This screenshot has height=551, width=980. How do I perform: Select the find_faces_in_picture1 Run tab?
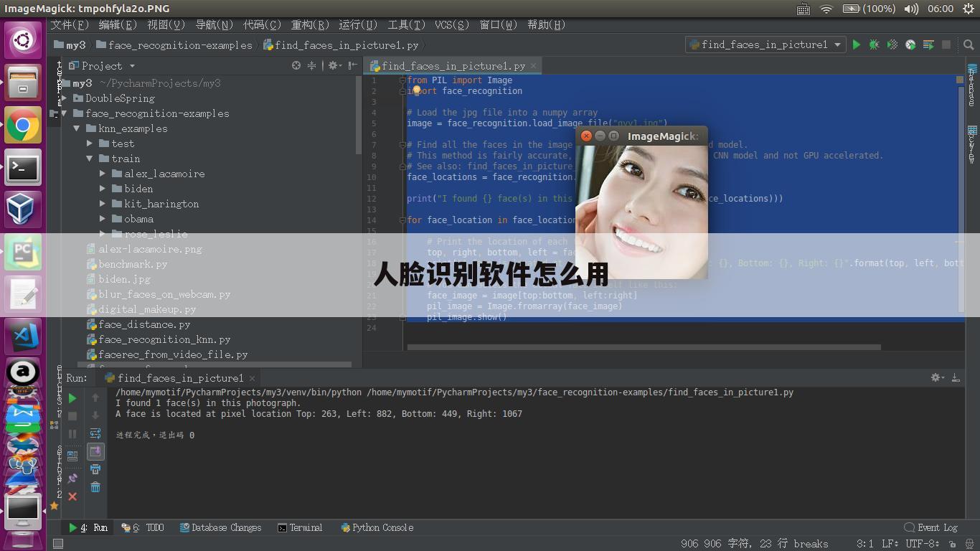[179, 377]
